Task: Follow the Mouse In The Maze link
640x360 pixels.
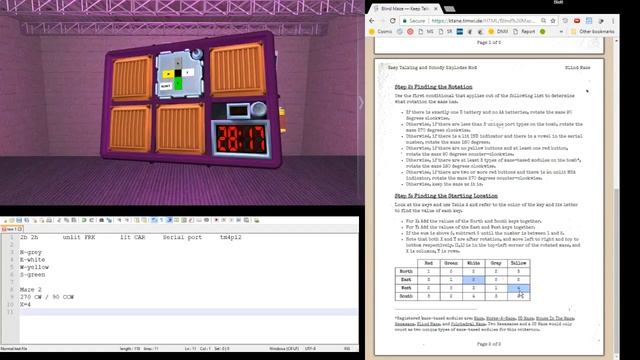Action: point(555,318)
